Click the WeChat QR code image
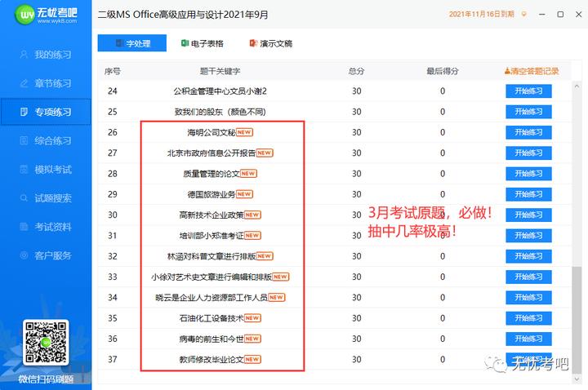 [x=46, y=343]
